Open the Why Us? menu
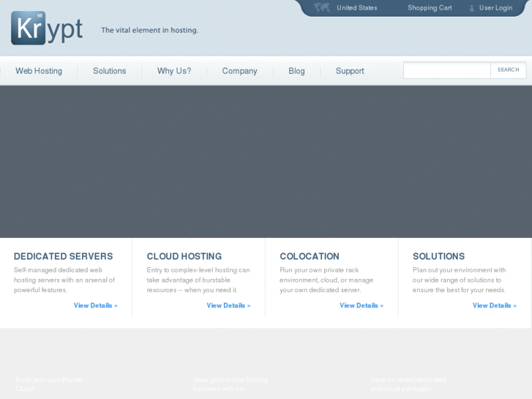 [174, 71]
